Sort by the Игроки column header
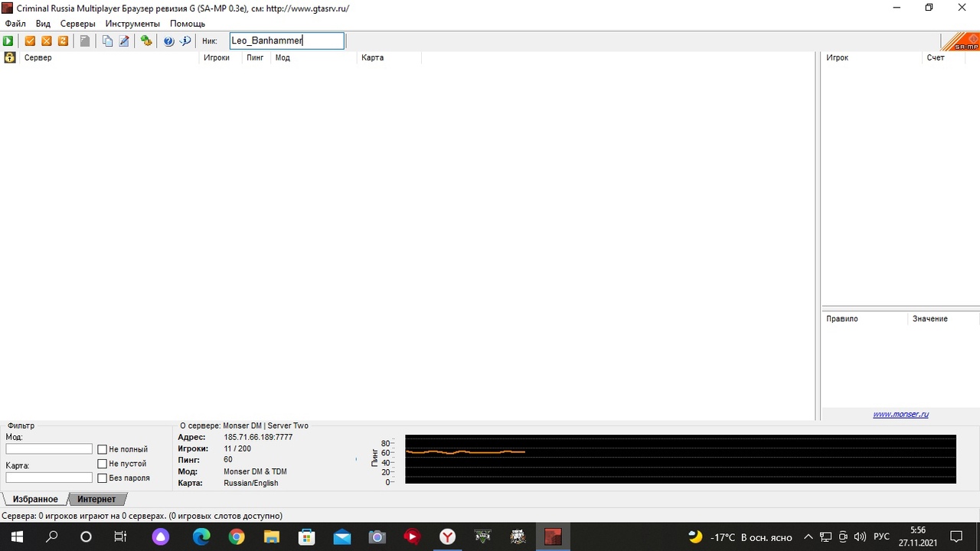Image resolution: width=980 pixels, height=551 pixels. click(x=220, y=57)
